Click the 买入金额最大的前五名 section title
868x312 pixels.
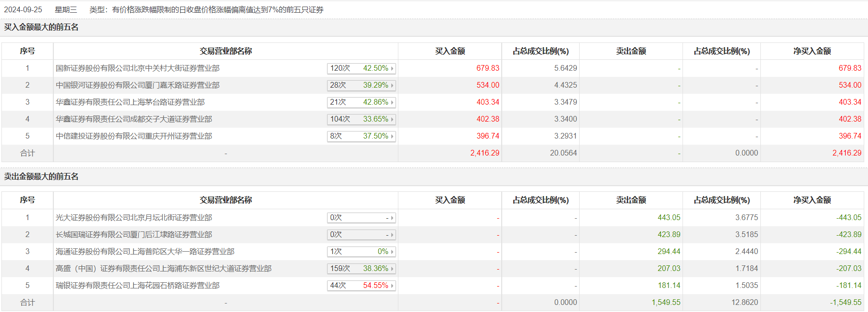(x=42, y=27)
